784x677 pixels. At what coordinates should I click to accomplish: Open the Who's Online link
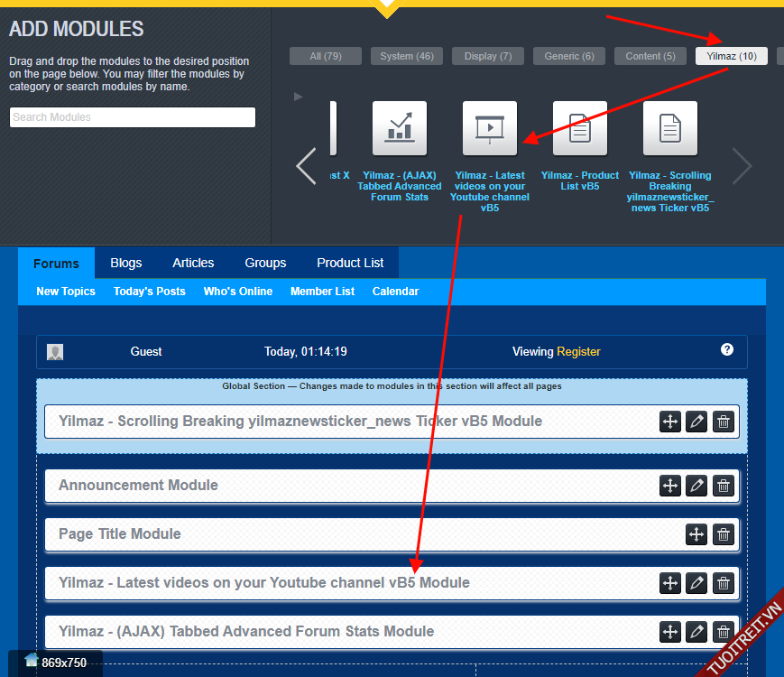click(238, 292)
